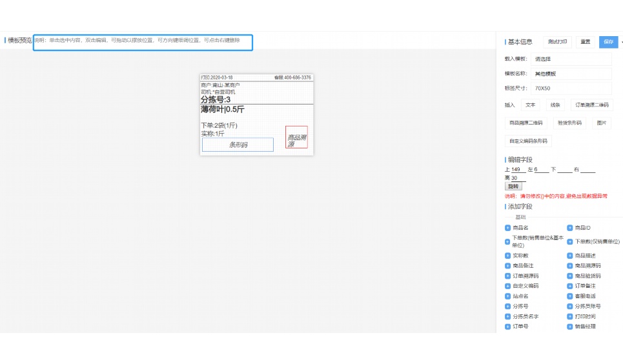This screenshot has width=623, height=364.
Task: Add the 客服电话 field with plus icon
Action: pos(570,296)
